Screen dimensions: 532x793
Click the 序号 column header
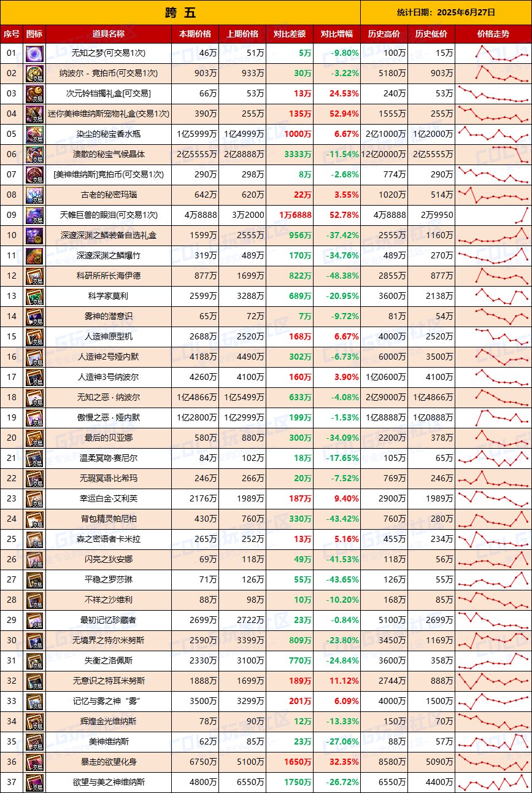click(x=12, y=34)
